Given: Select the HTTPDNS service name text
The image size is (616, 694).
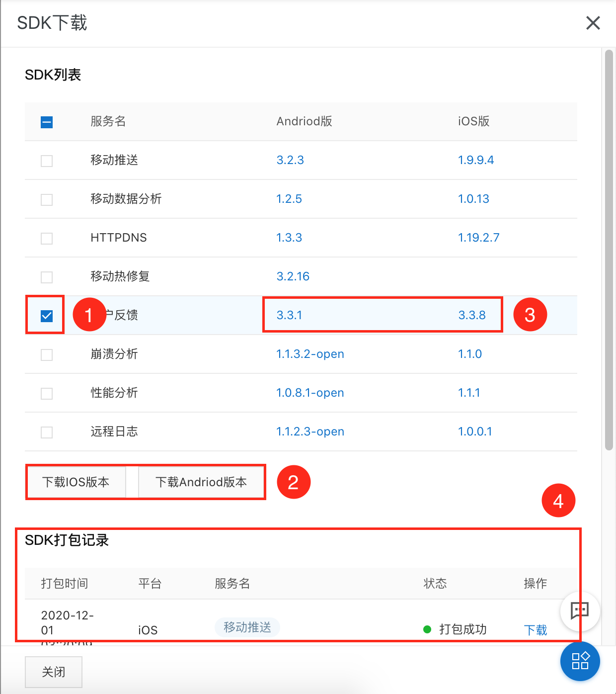Looking at the screenshot, I should (x=119, y=238).
